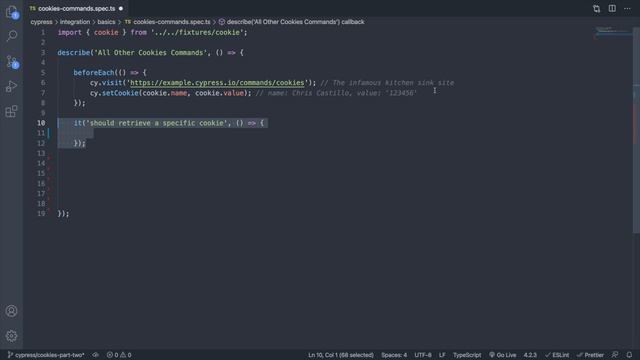
Task: Open the editor More Actions menu
Action: 627,9
